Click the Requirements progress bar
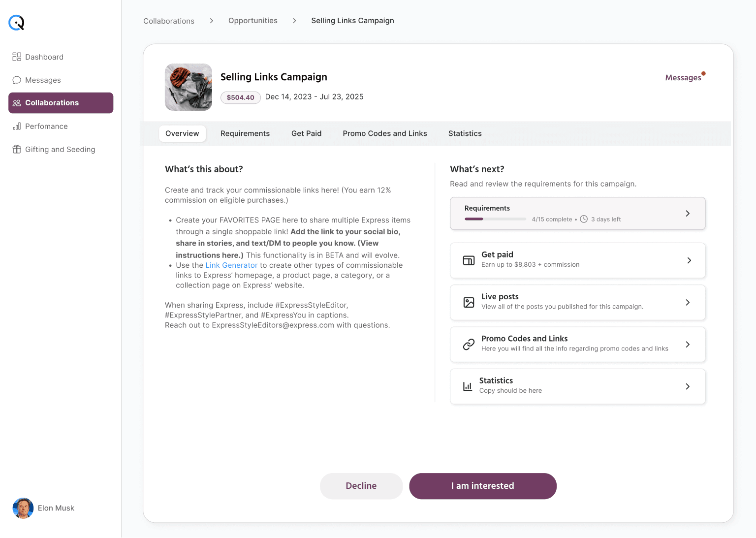The height and width of the screenshot is (538, 756). tap(495, 219)
